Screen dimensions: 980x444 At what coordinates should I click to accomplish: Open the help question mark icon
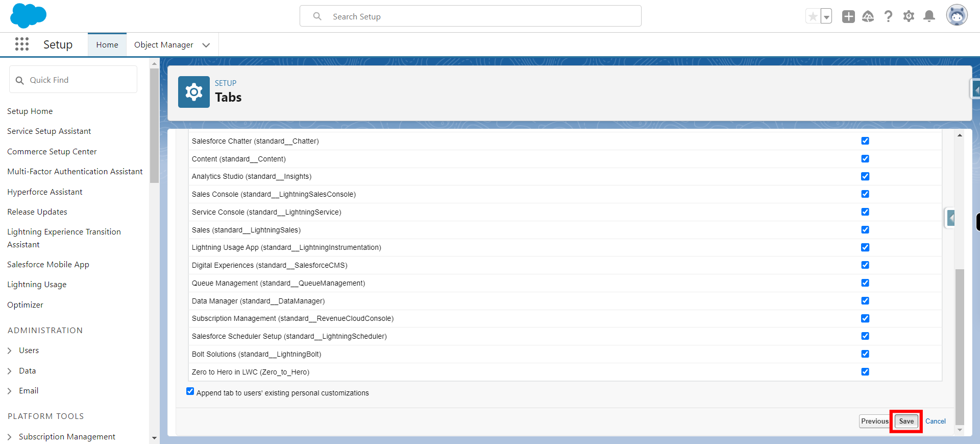889,16
